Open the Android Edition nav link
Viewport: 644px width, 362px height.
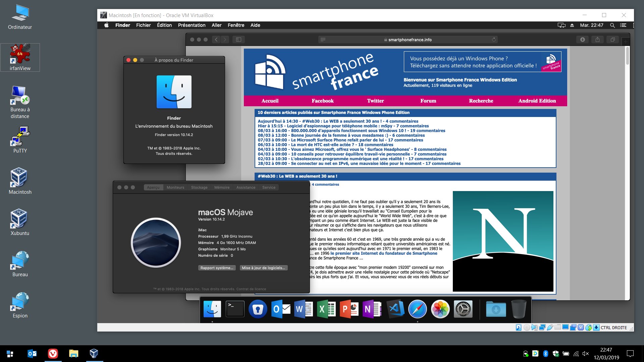point(537,101)
